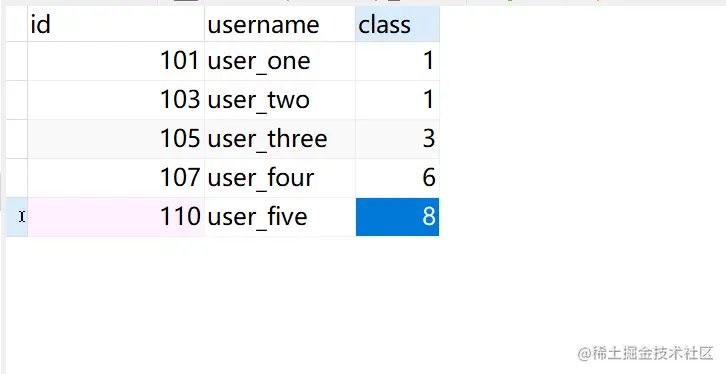Select the class column header
Image resolution: width=726 pixels, height=374 pixels.
(x=397, y=24)
